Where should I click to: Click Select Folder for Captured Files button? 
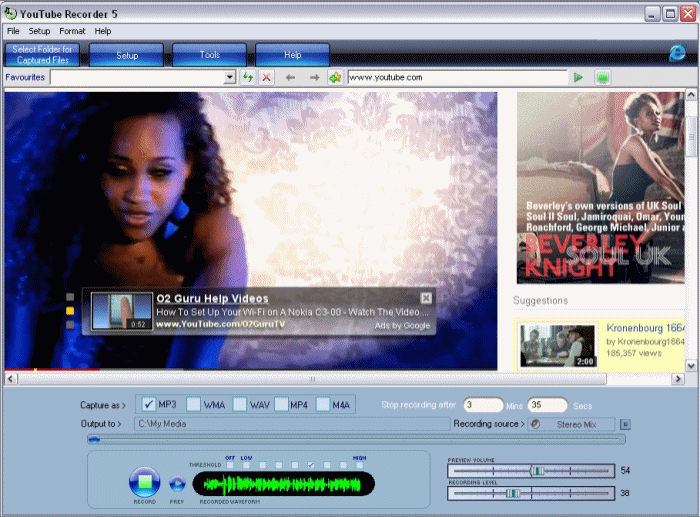pyautogui.click(x=42, y=54)
